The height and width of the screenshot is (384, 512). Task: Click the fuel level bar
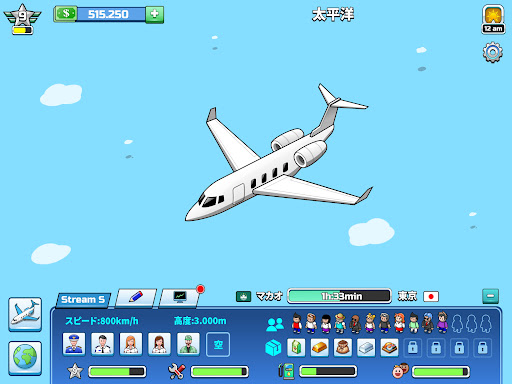pos(328,372)
